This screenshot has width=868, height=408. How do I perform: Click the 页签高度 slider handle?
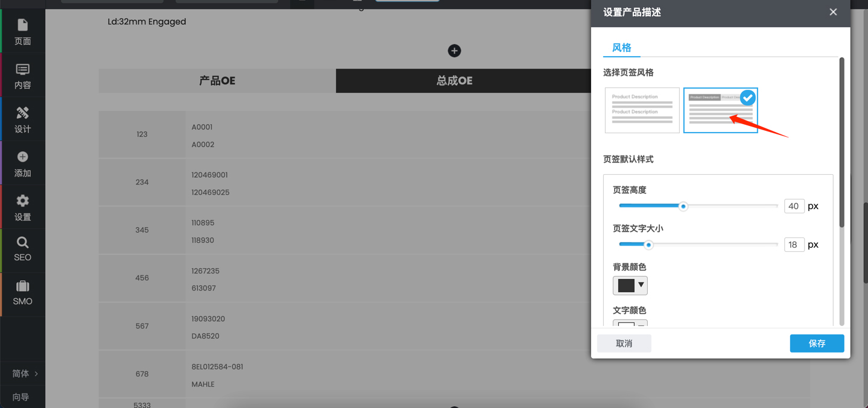pos(683,206)
